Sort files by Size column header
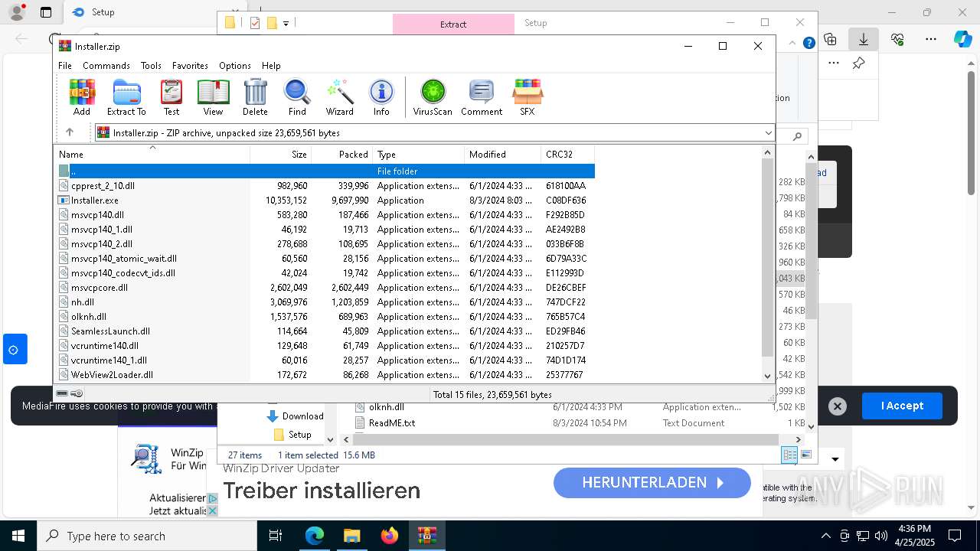The width and height of the screenshot is (980, 551). click(280, 154)
